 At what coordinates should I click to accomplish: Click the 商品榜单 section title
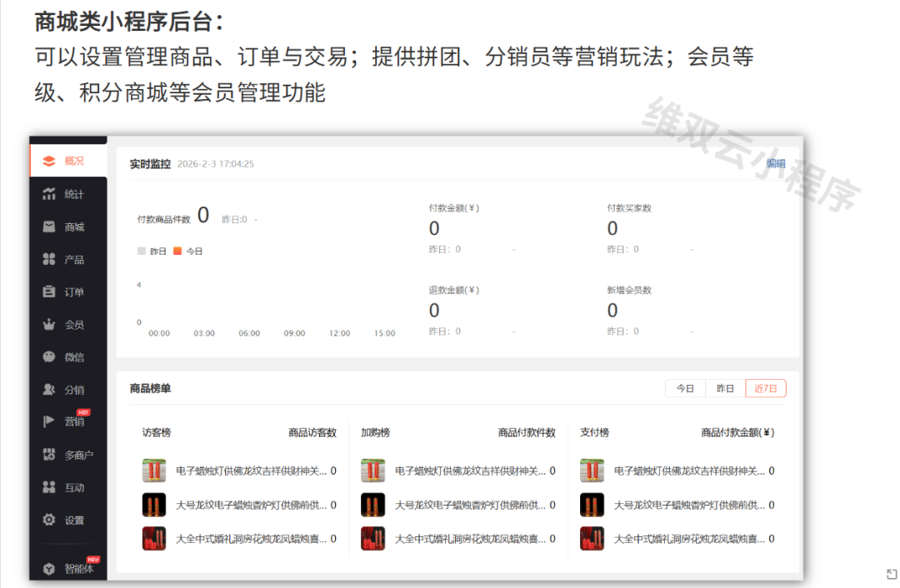150,388
